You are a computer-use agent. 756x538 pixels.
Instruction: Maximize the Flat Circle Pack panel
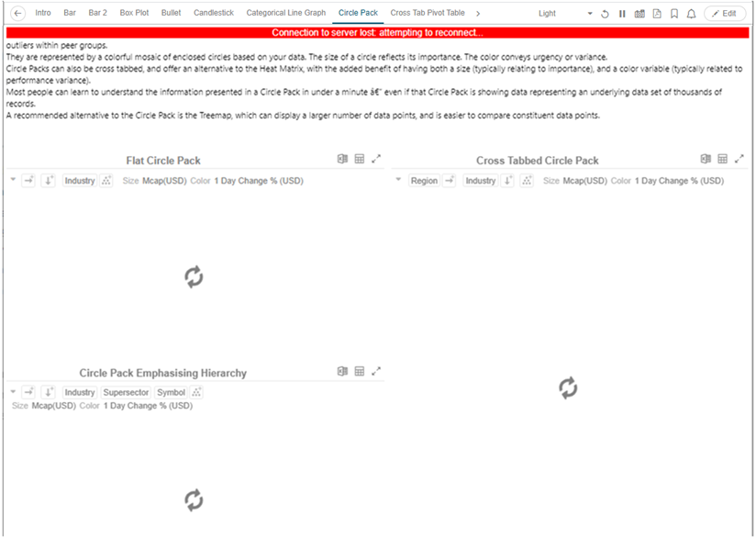coord(376,159)
